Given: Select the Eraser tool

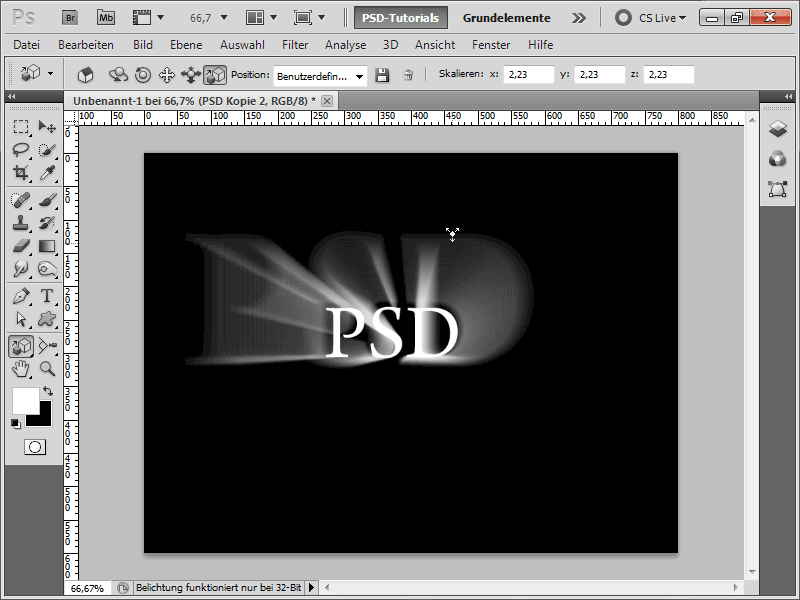Looking at the screenshot, I should [21, 246].
